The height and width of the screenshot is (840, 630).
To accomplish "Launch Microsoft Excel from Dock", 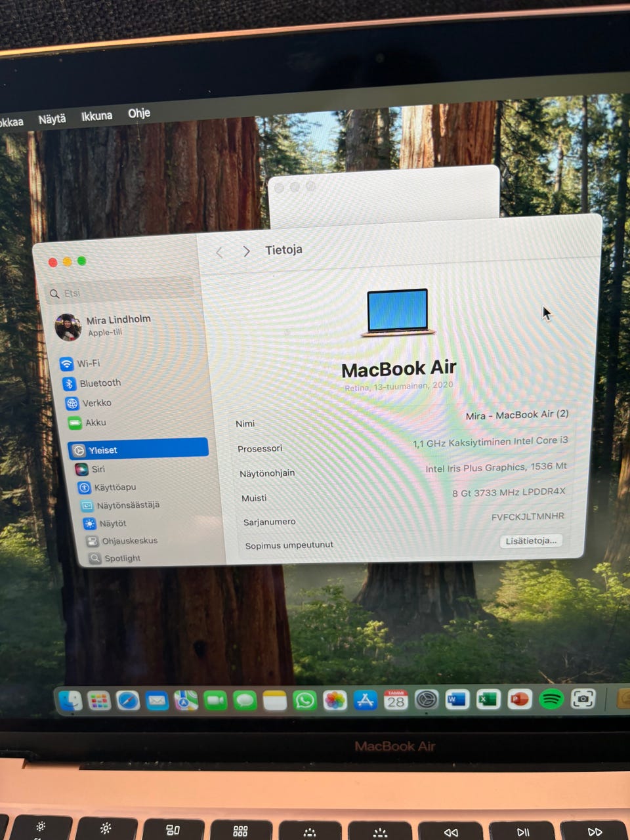I will tap(488, 700).
